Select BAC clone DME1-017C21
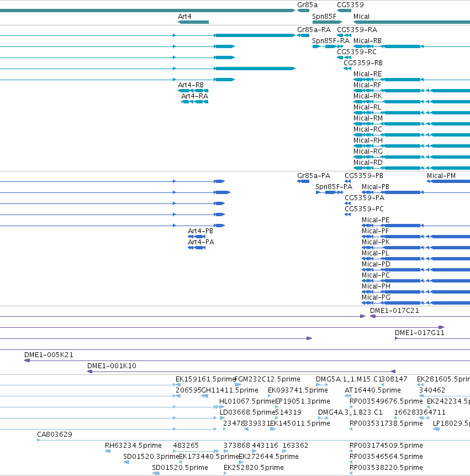Image resolution: width=470 pixels, height=476 pixels. pos(394,311)
